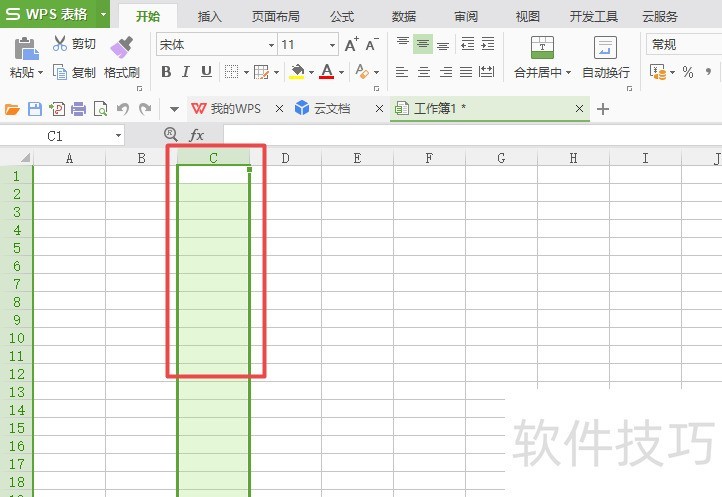This screenshot has width=722, height=497.
Task: Toggle italic formatting
Action: [186, 72]
